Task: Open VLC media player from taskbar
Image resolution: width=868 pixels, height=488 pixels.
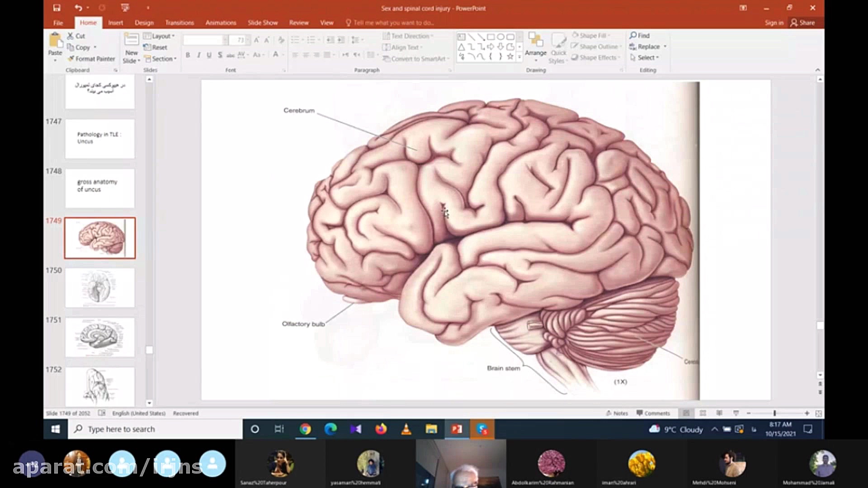Action: (406, 429)
